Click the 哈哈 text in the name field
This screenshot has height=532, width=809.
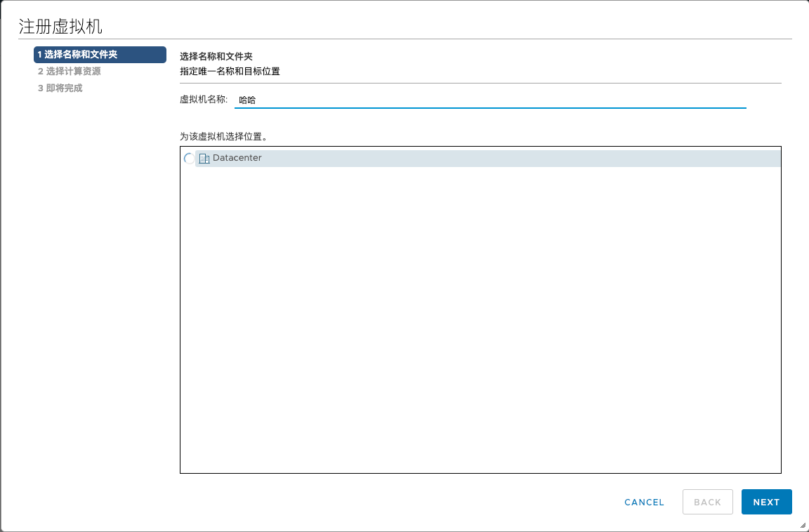pos(247,100)
